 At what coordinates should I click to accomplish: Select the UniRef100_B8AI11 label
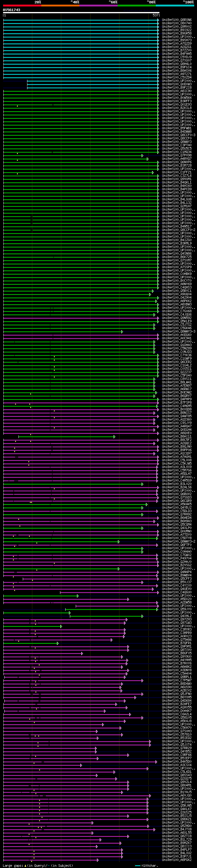pos(177,437)
